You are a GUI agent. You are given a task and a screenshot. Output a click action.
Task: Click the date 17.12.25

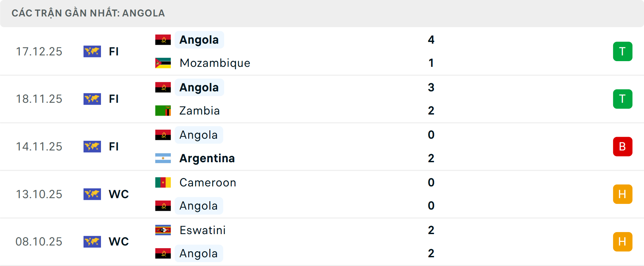39,51
